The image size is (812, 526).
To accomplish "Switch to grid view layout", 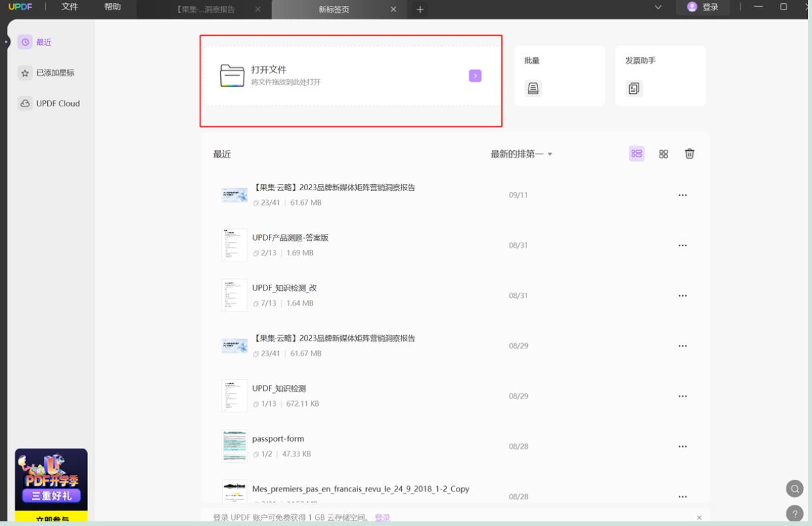I will 664,154.
